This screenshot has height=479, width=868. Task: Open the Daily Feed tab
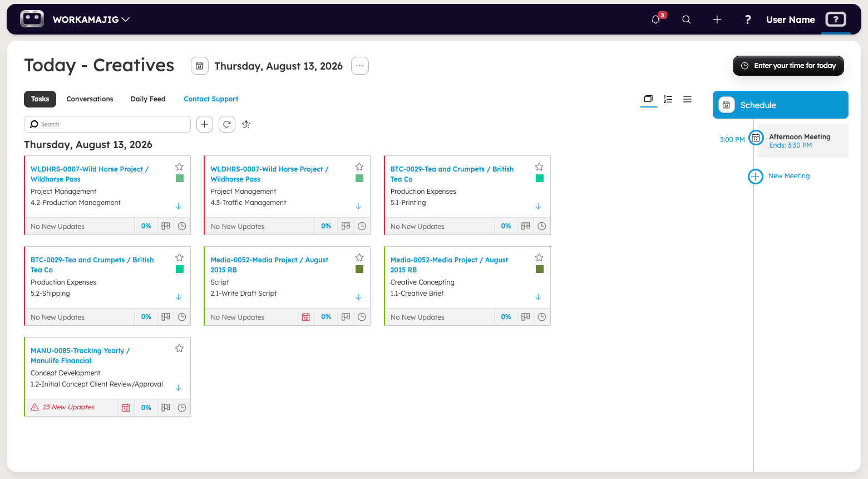(x=148, y=99)
